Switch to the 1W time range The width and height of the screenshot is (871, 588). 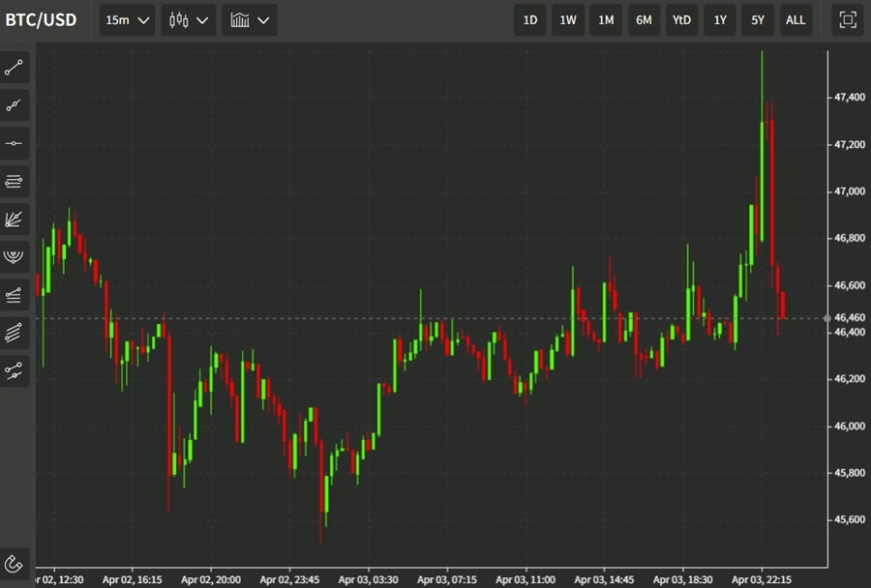point(568,19)
